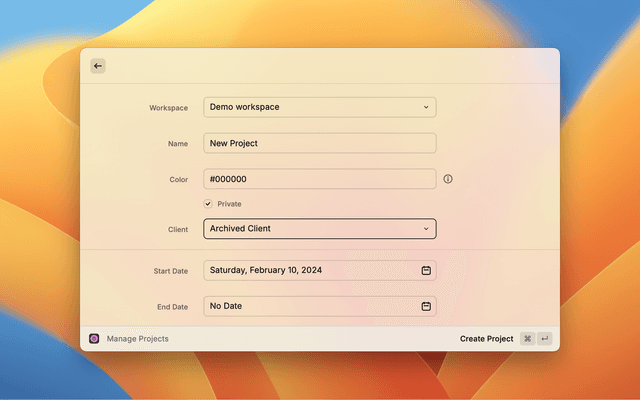Open the End Date calendar icon
This screenshot has width=640, height=400.
(x=426, y=306)
